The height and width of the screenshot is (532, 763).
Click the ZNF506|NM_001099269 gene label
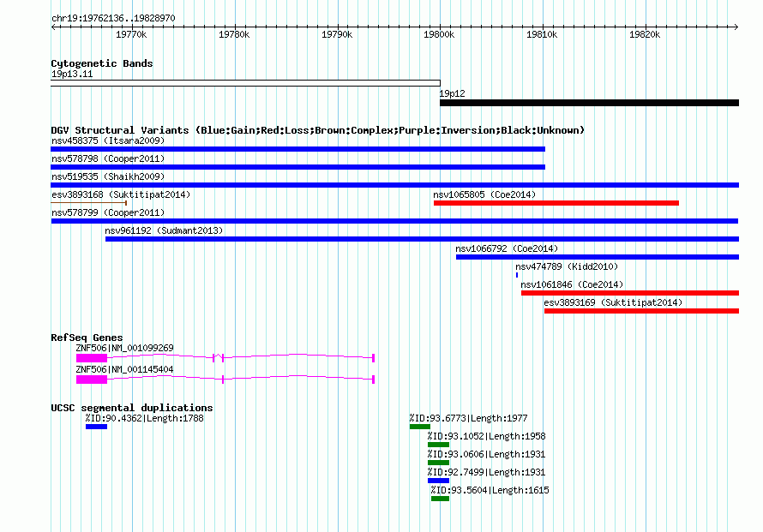click(124, 348)
